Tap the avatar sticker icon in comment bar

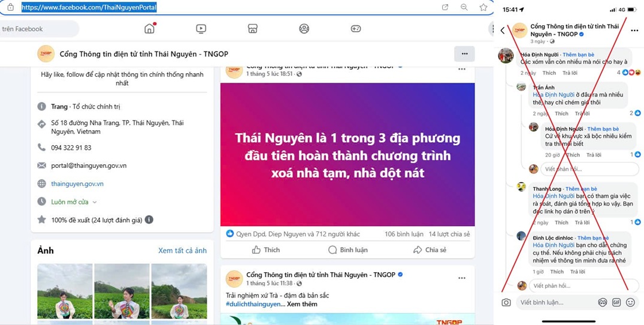[x=602, y=302]
